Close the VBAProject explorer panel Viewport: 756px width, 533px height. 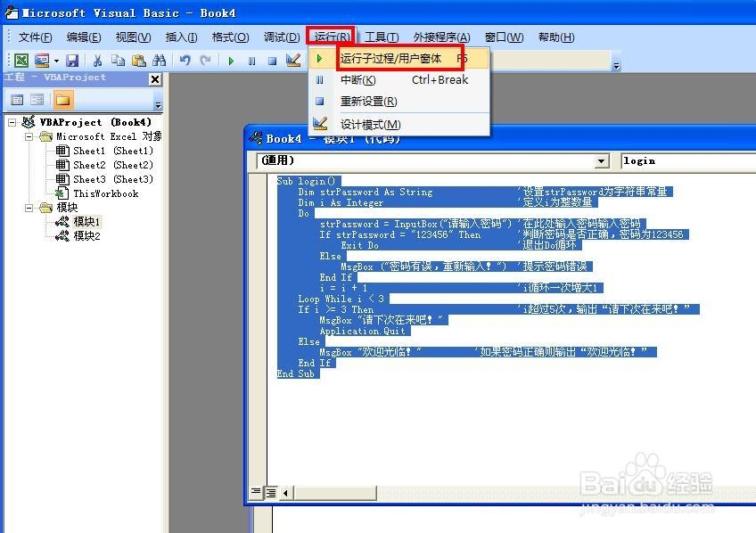[155, 79]
